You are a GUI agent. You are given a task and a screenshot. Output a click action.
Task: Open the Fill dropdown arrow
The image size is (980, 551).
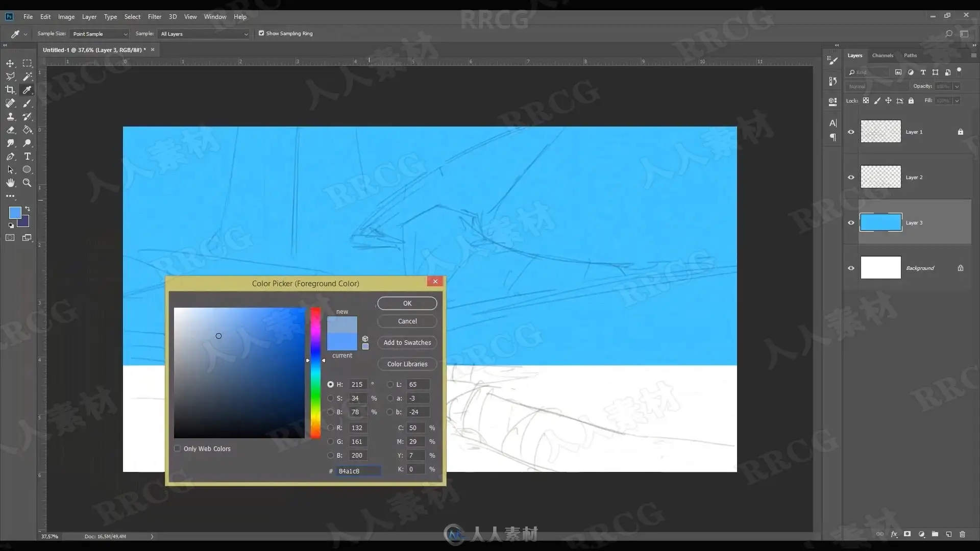click(957, 101)
